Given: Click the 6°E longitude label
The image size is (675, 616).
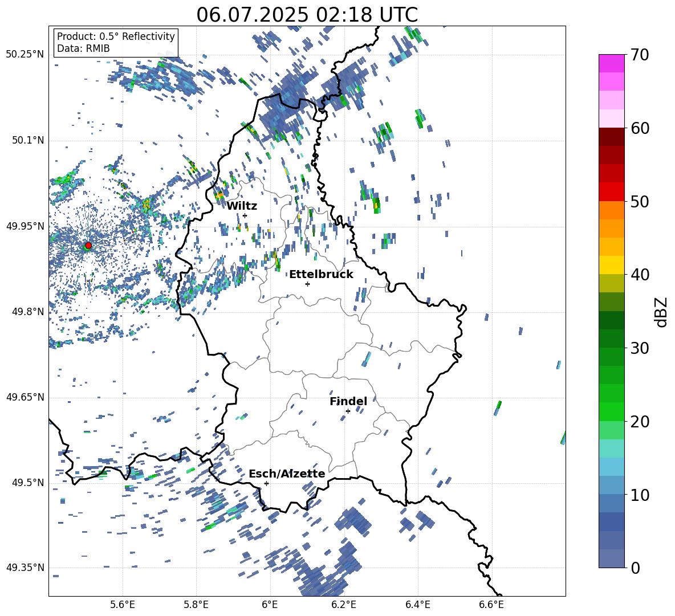Looking at the screenshot, I should click(x=270, y=605).
